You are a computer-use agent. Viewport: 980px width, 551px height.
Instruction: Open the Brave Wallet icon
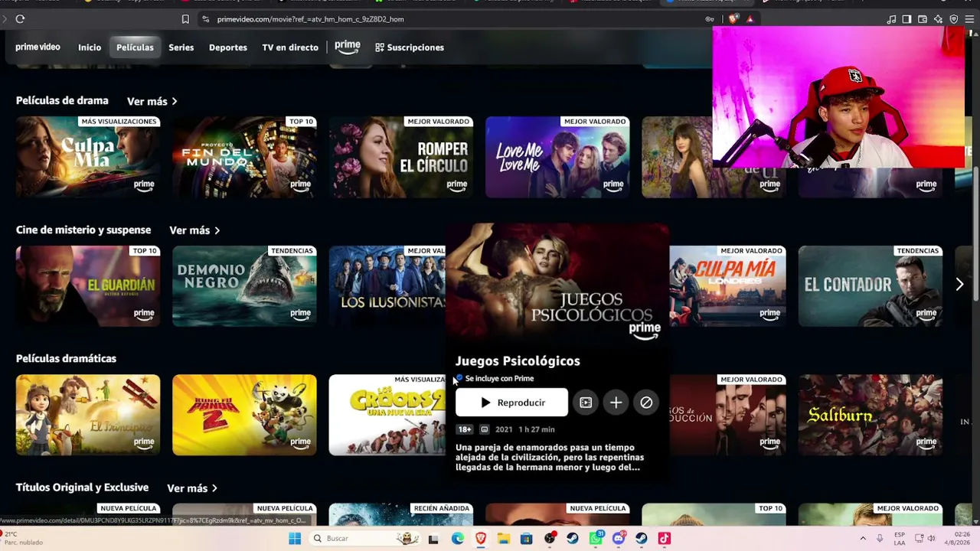923,19
